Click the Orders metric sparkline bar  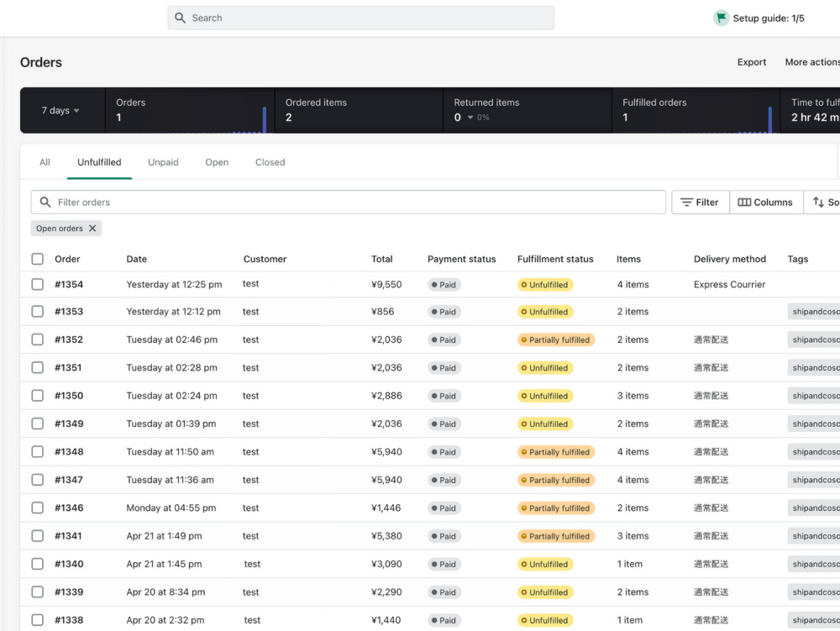pyautogui.click(x=265, y=119)
